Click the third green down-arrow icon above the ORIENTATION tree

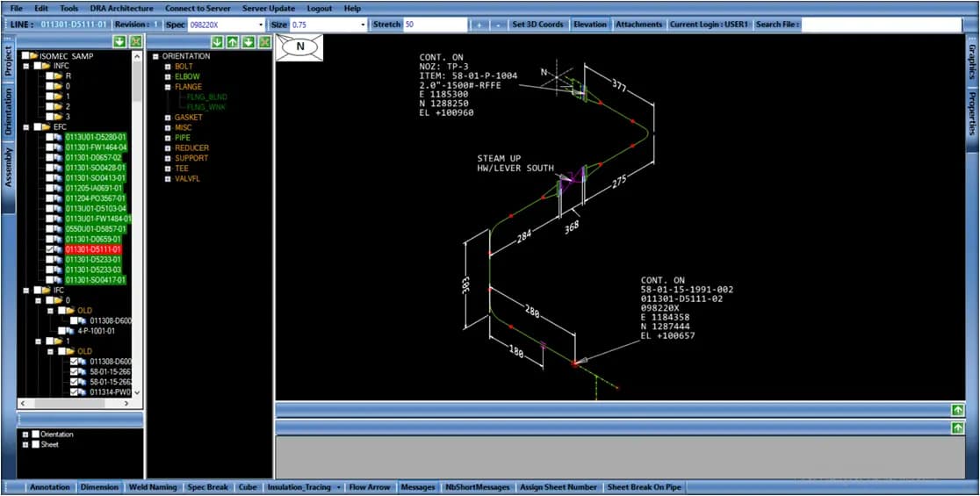(249, 41)
